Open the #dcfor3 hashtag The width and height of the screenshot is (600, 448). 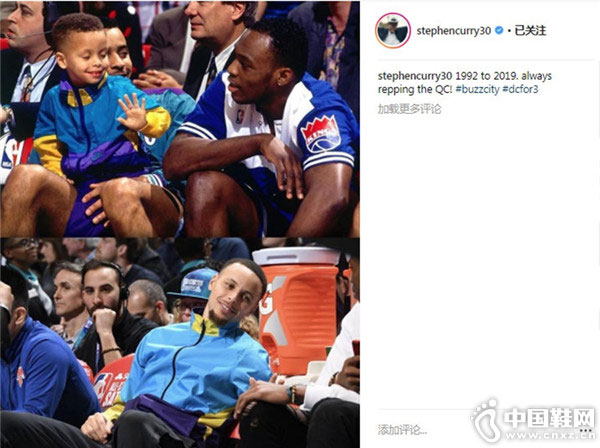(520, 90)
